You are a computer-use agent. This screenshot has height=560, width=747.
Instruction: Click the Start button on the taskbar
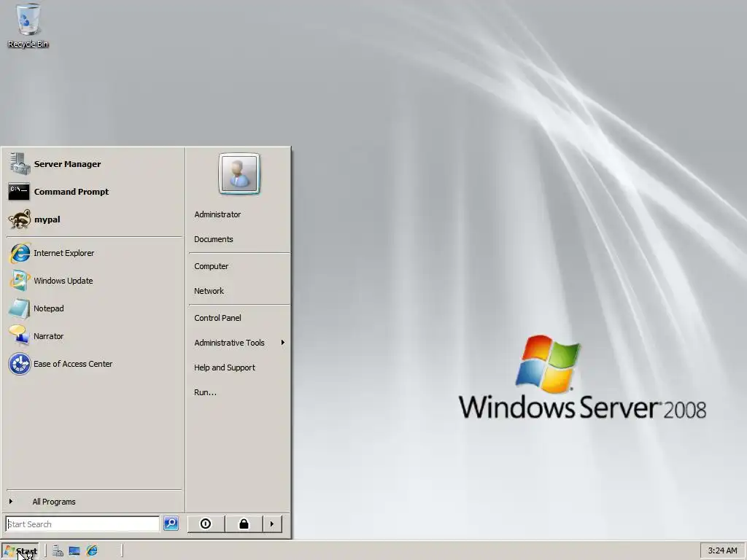point(20,551)
